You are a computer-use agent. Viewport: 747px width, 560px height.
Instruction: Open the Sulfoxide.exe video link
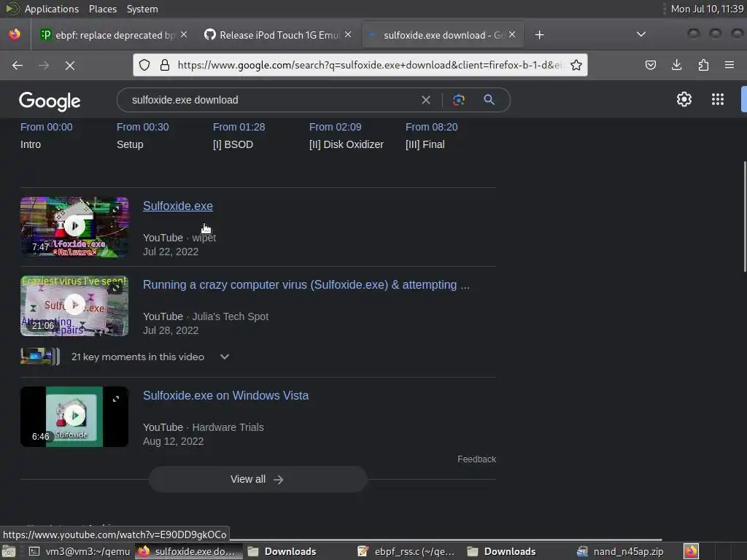(178, 206)
